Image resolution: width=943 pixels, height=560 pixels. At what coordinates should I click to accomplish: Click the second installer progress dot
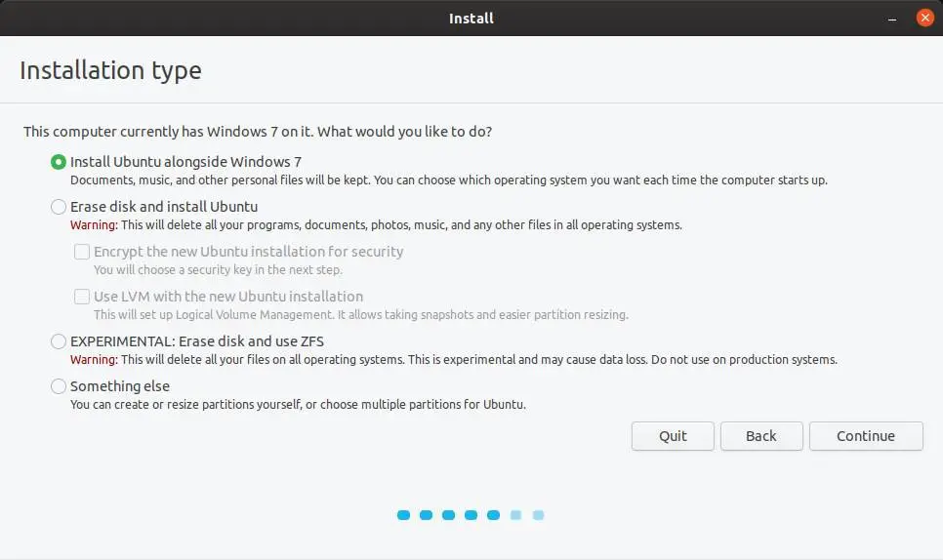pyautogui.click(x=427, y=515)
